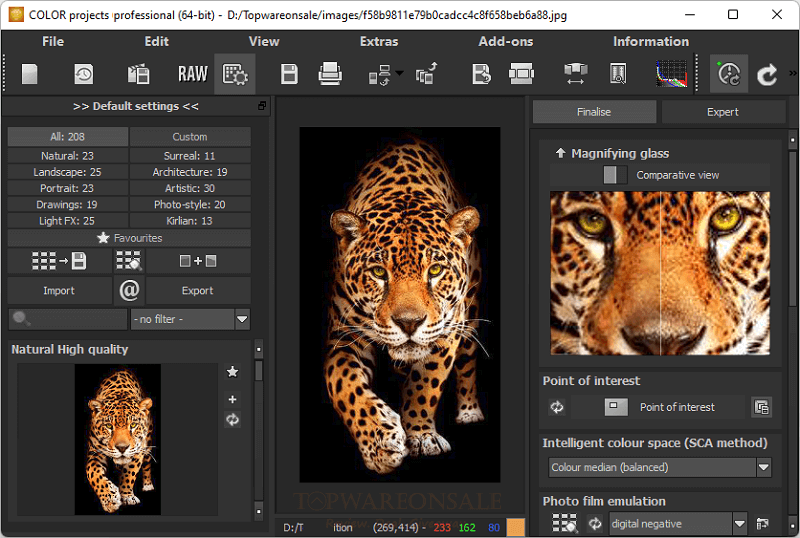The height and width of the screenshot is (538, 800).
Task: Open the histogram display icon
Action: point(671,74)
